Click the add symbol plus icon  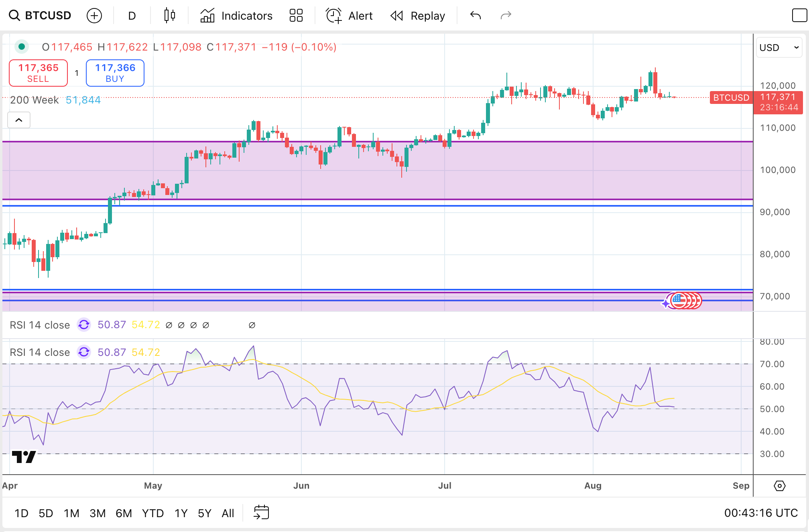[x=94, y=16]
